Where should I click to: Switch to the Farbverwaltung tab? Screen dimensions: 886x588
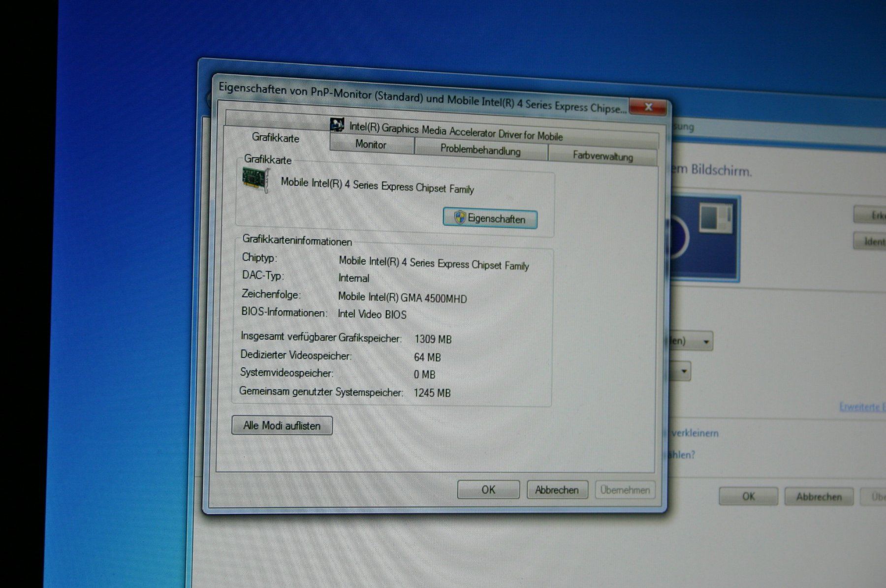(x=602, y=156)
